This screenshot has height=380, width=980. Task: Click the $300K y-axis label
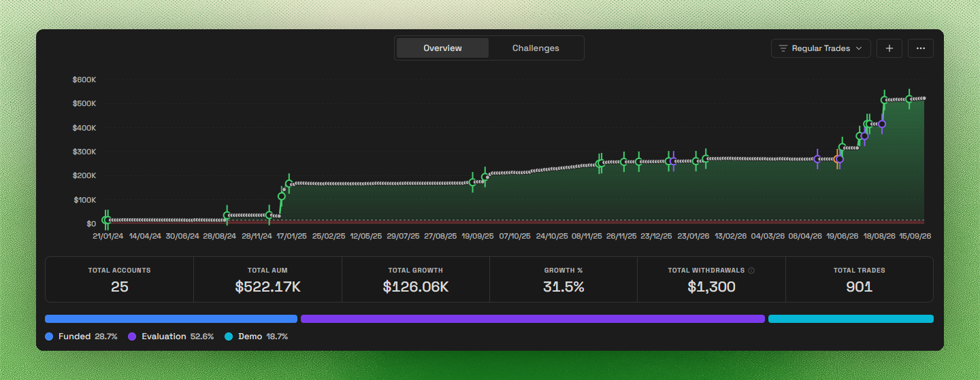pyautogui.click(x=84, y=152)
